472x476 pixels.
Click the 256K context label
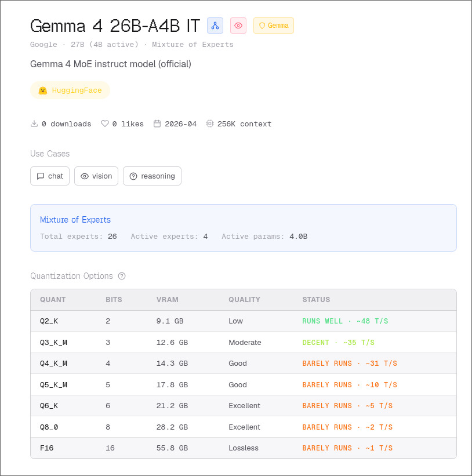(244, 124)
